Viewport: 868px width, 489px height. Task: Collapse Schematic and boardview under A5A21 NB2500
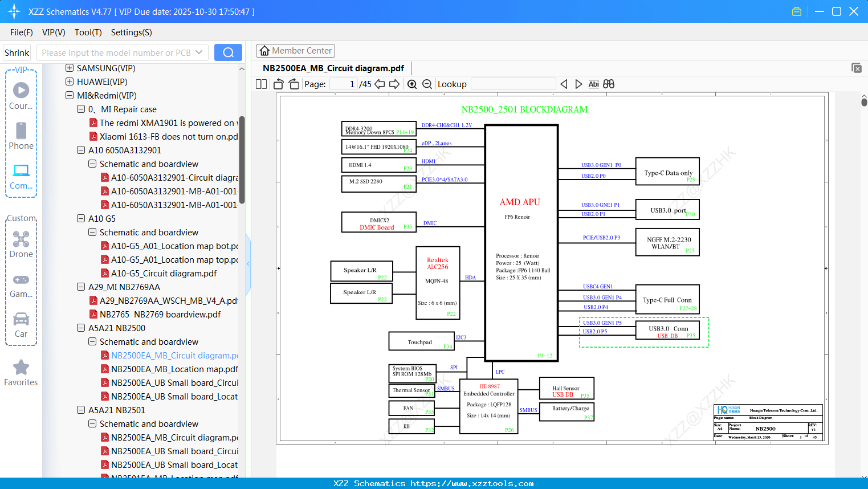pyautogui.click(x=92, y=341)
